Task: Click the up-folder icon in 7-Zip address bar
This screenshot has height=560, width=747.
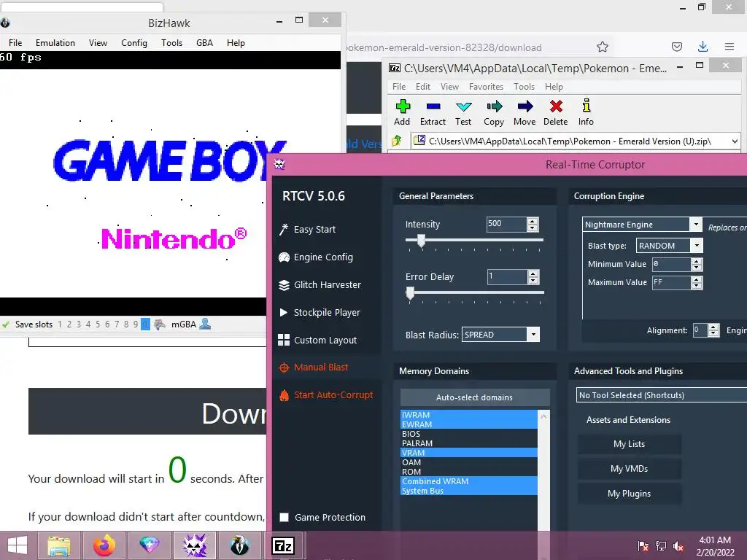Action: [x=396, y=141]
